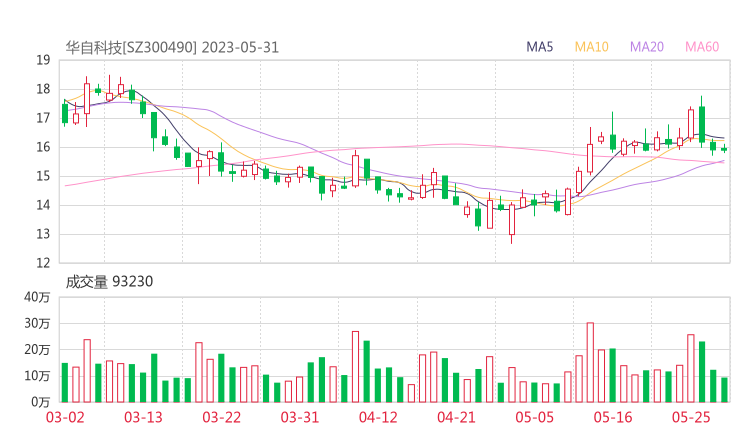Image resolution: width=740 pixels, height=440 pixels.
Task: Click the 05-16 date axis label
Action: pyautogui.click(x=613, y=417)
